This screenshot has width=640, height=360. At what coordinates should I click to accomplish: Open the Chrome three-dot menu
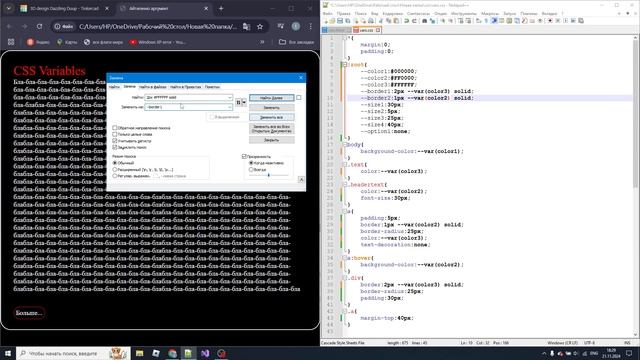click(x=311, y=27)
